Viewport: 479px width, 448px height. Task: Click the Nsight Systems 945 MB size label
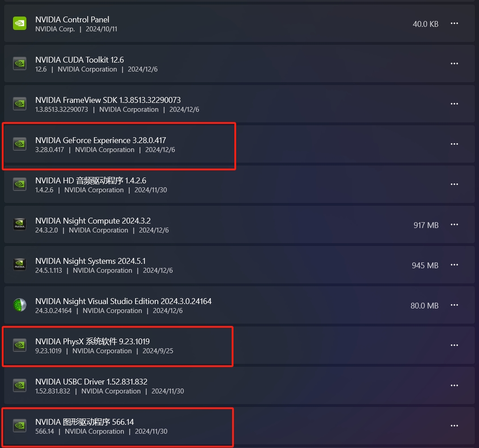tap(425, 266)
